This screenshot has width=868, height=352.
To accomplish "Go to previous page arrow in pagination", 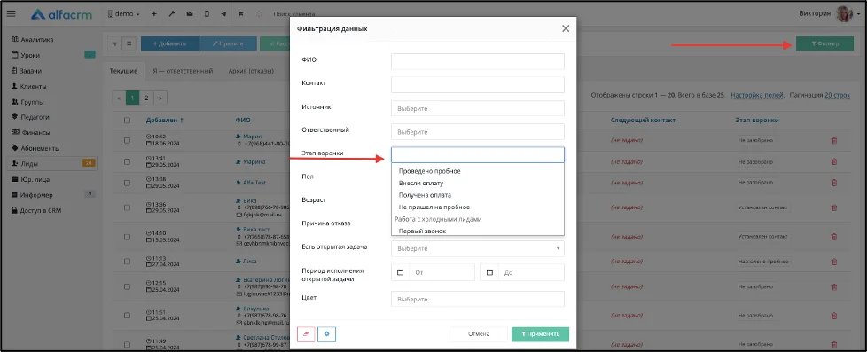I will tap(119, 98).
